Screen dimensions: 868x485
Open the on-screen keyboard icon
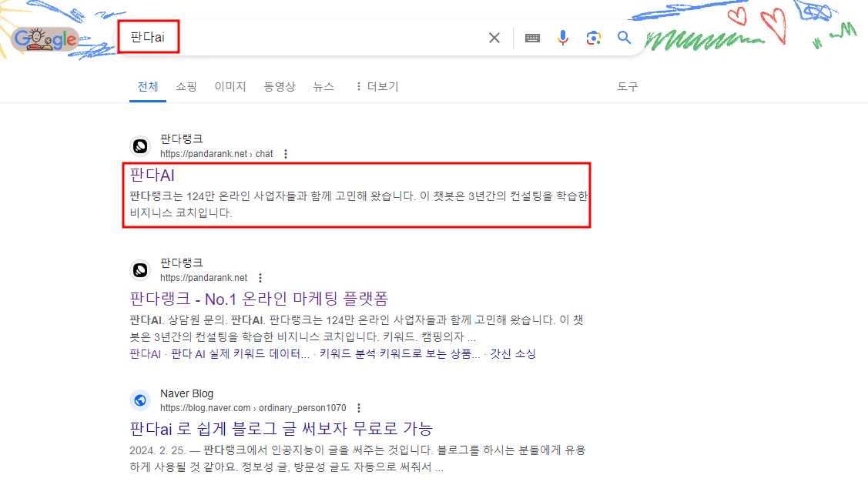[532, 37]
